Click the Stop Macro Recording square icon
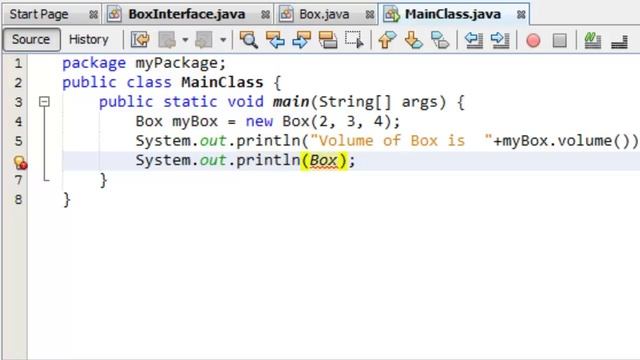 click(560, 40)
